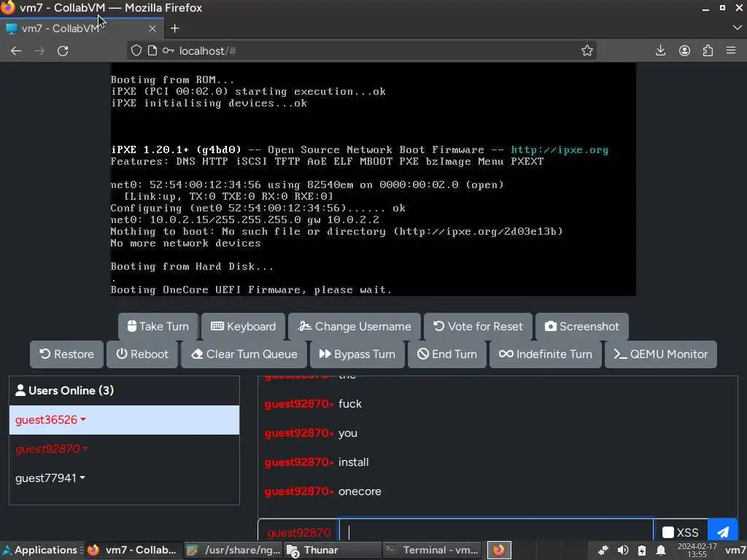747x560 pixels.
Task: Take a Screenshot of the VM
Action: 581,326
